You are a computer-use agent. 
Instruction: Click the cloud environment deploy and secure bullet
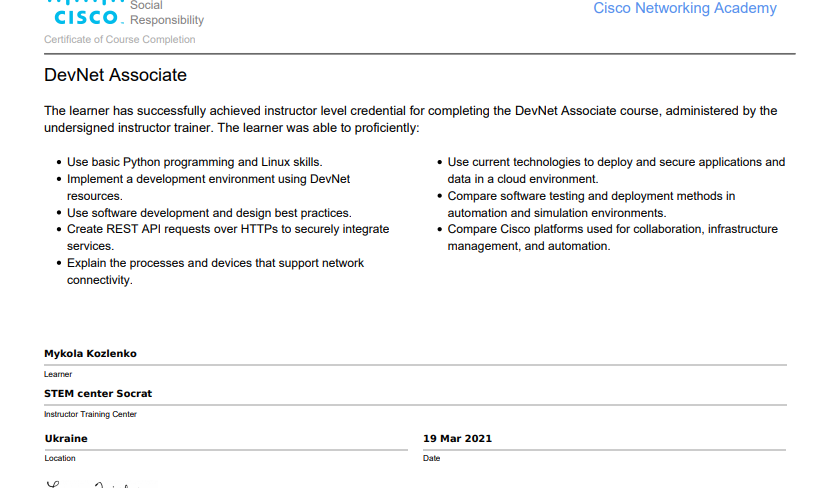click(x=616, y=170)
